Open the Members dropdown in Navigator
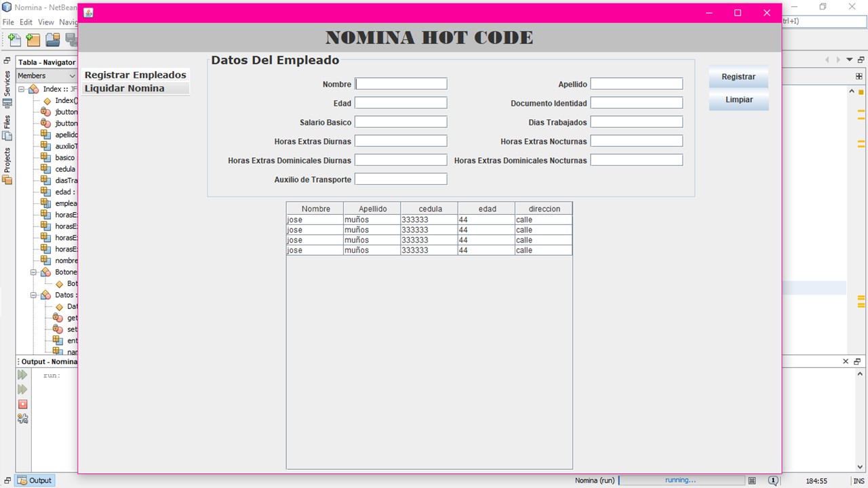The width and height of the screenshot is (868, 488). pos(46,75)
